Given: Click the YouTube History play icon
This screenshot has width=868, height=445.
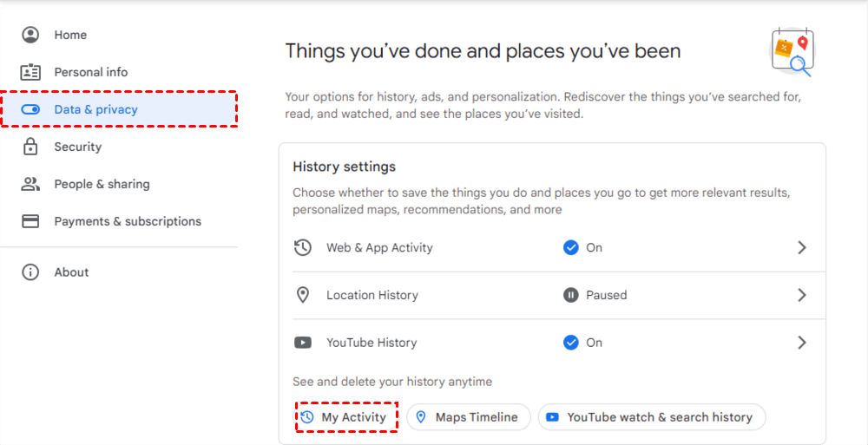Looking at the screenshot, I should [x=303, y=343].
